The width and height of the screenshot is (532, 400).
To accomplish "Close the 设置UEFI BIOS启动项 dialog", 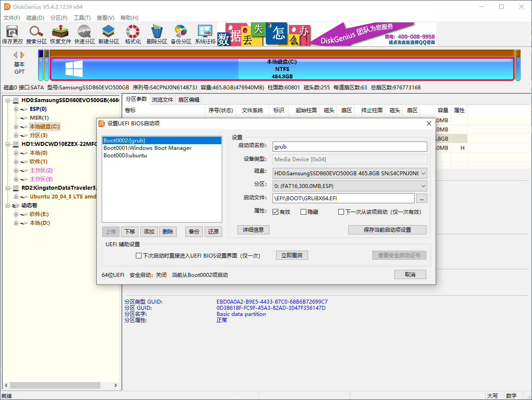I will point(429,124).
